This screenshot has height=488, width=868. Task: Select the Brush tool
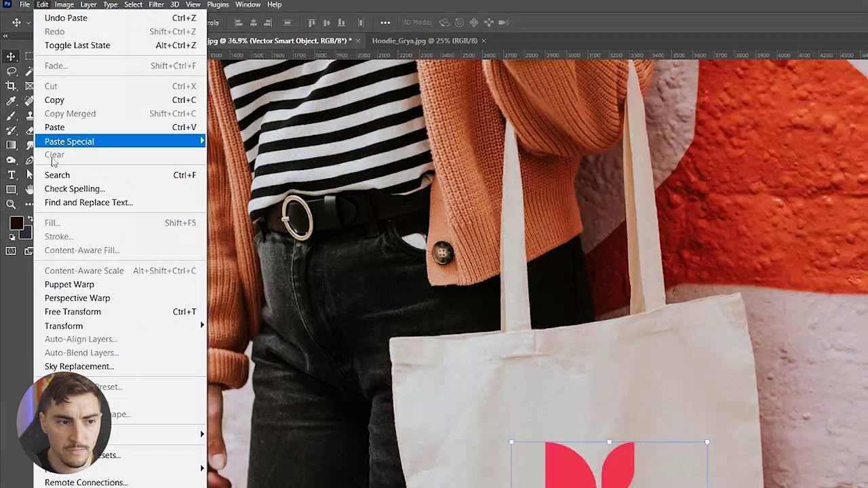(x=12, y=116)
